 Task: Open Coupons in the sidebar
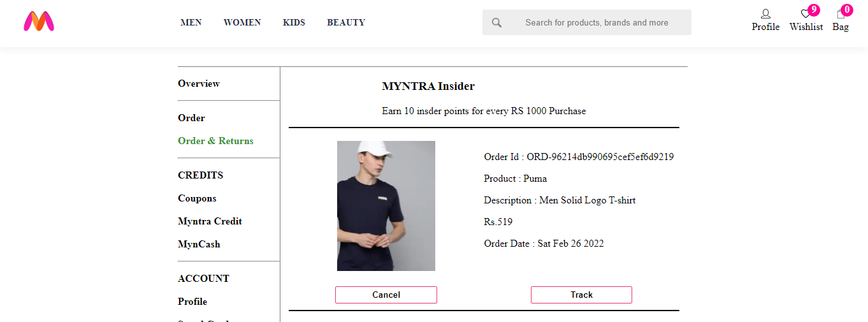pos(197,198)
